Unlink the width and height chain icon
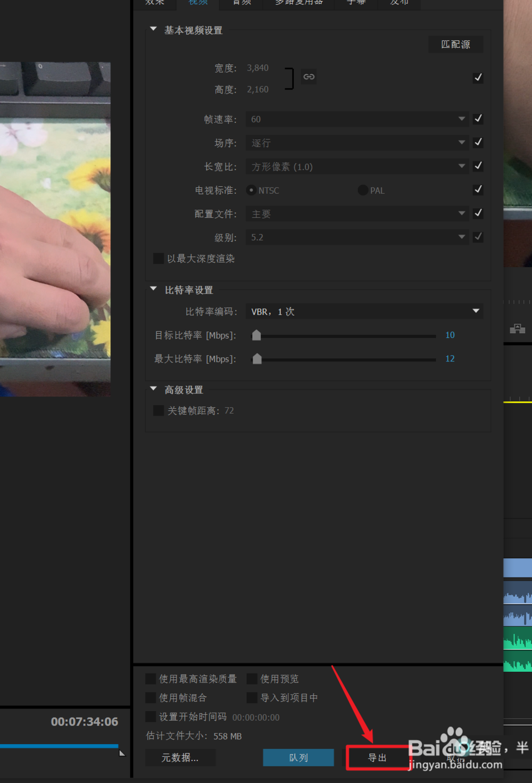The image size is (532, 783). click(x=309, y=77)
